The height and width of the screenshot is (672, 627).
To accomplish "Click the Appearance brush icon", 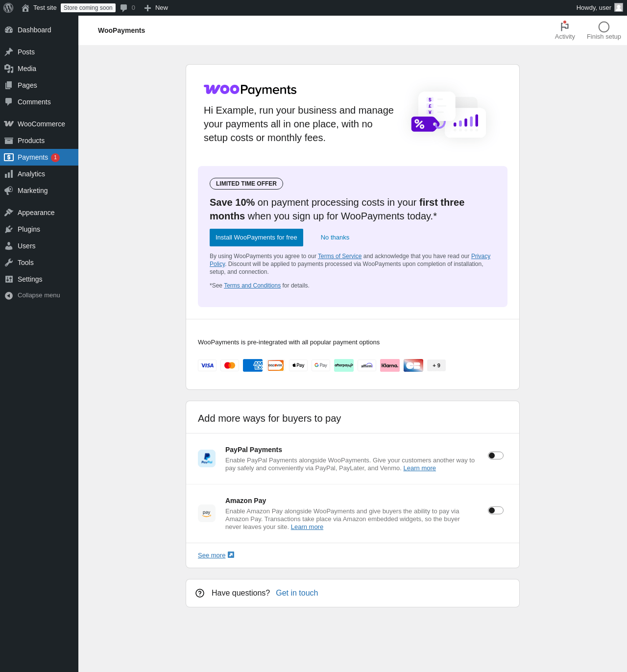I will pyautogui.click(x=9, y=213).
